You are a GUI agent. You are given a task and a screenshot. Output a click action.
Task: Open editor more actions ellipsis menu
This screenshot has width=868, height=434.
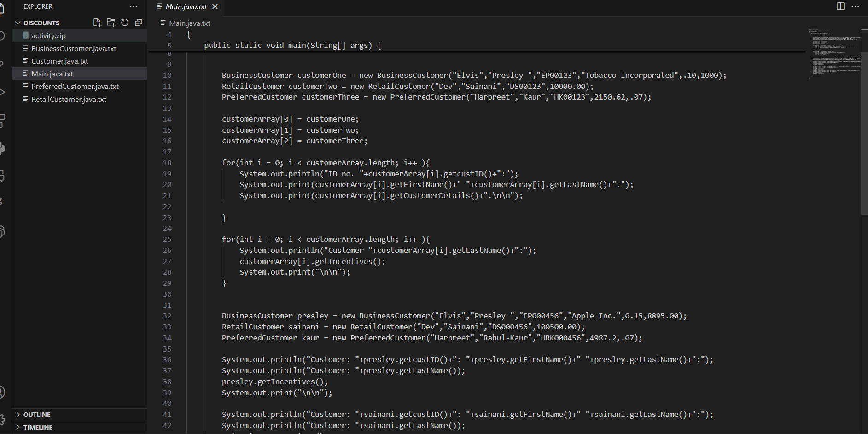[855, 6]
